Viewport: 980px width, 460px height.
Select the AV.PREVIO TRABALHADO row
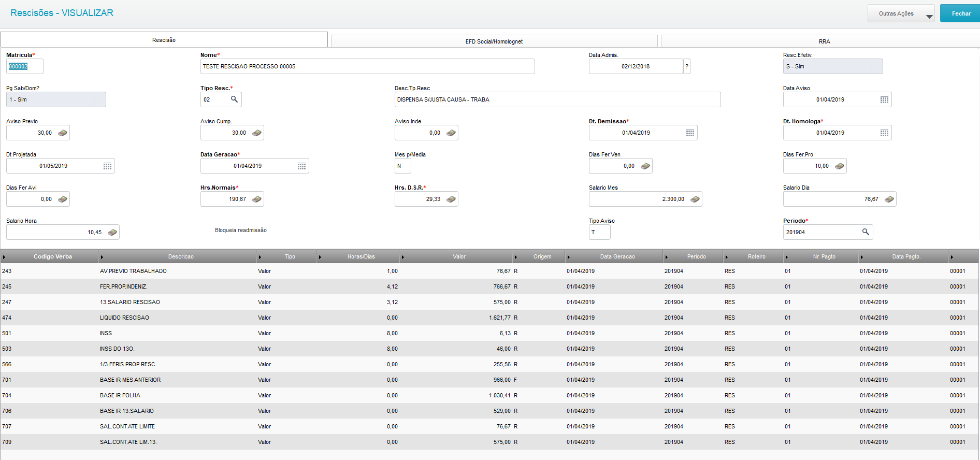489,271
